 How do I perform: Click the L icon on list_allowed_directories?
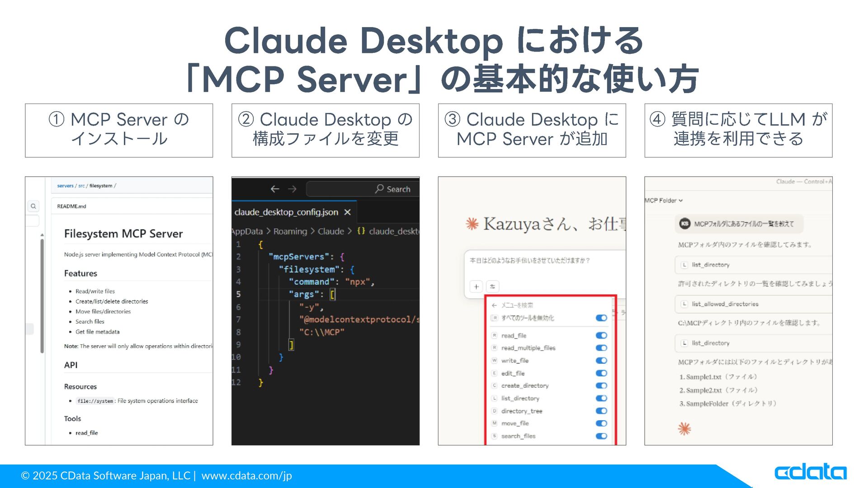684,304
